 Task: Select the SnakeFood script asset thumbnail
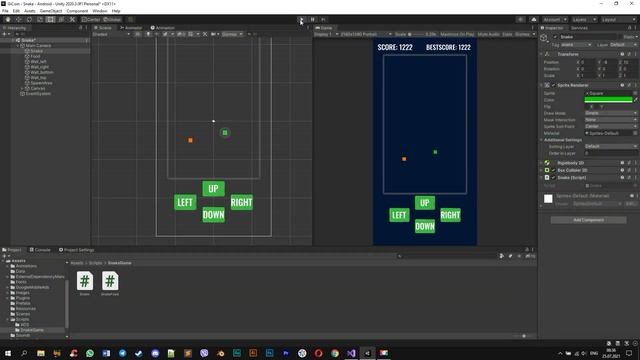pos(110,281)
